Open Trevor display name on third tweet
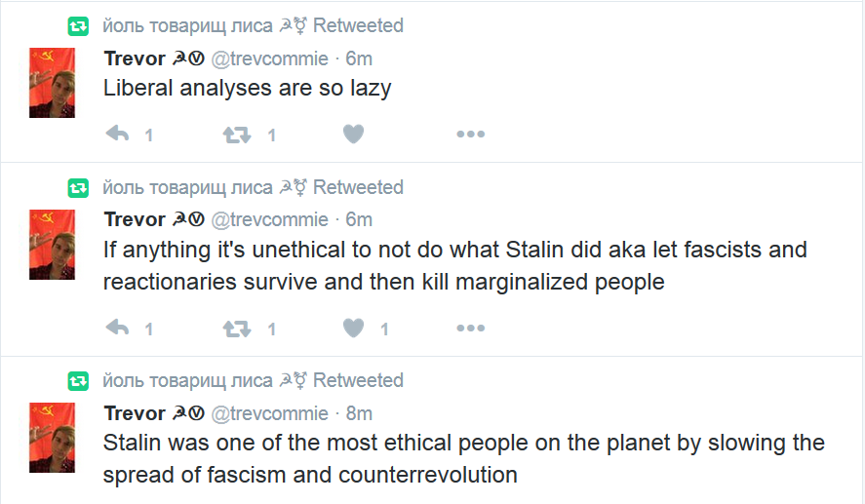This screenshot has width=865, height=504. (x=135, y=413)
